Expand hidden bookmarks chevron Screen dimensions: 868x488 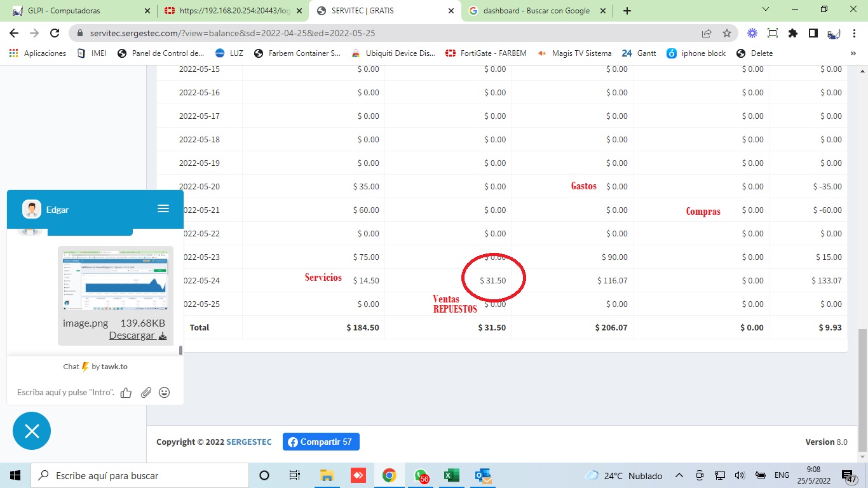853,53
